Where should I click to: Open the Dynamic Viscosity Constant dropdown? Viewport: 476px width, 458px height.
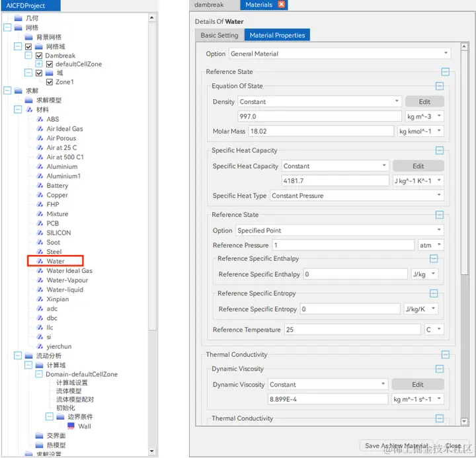[328, 384]
